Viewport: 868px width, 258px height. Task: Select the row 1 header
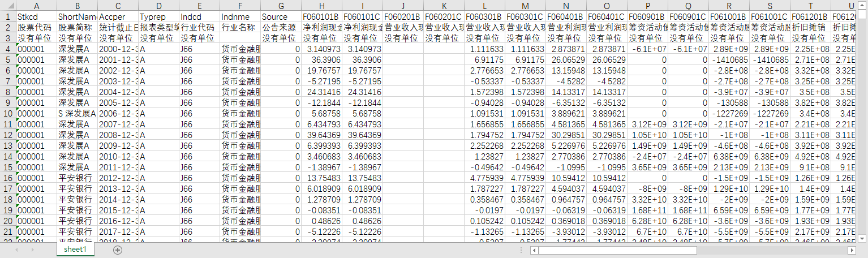tap(8, 16)
